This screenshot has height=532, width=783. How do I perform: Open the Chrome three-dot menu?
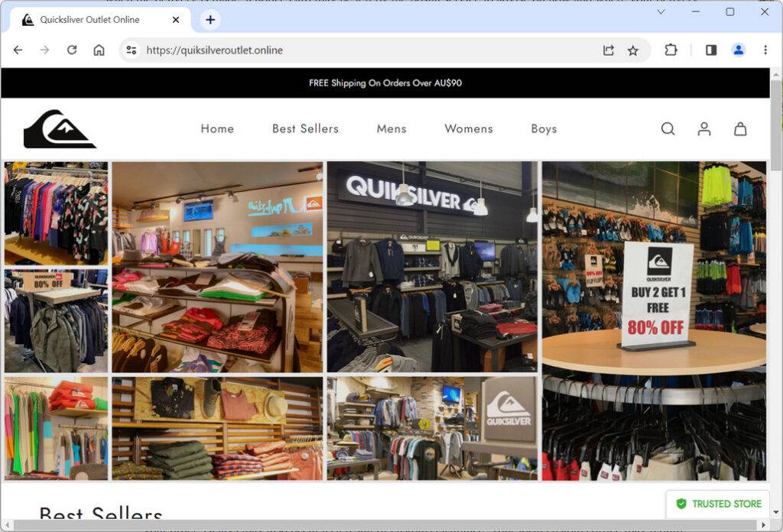click(765, 50)
